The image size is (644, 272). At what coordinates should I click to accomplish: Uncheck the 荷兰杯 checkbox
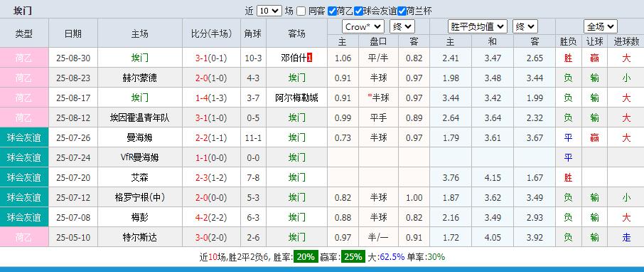click(402, 11)
